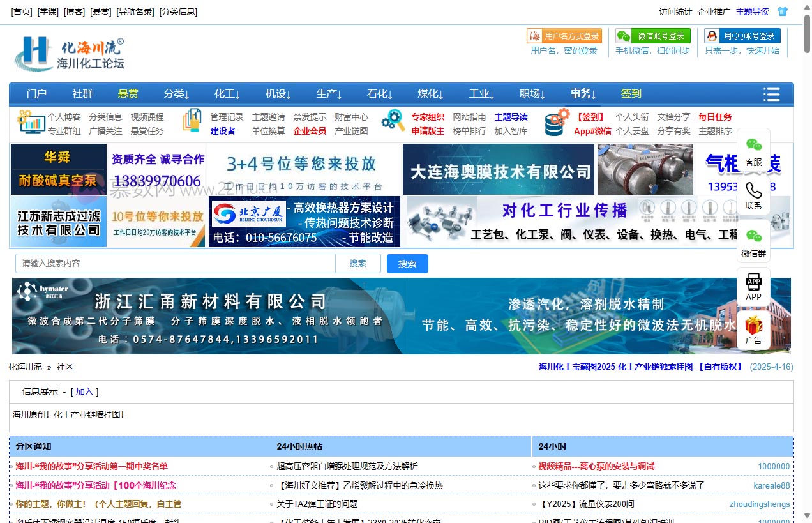Click the hamburger menu icon in navigation bar
Screen dimensions: 812x523
[x=771, y=94]
